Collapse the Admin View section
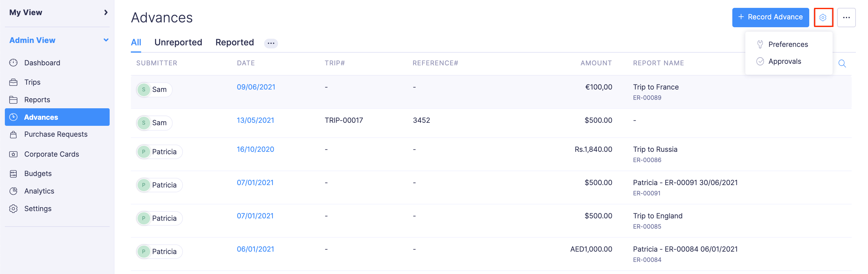Screen dimensions: 868x274 click(106, 40)
